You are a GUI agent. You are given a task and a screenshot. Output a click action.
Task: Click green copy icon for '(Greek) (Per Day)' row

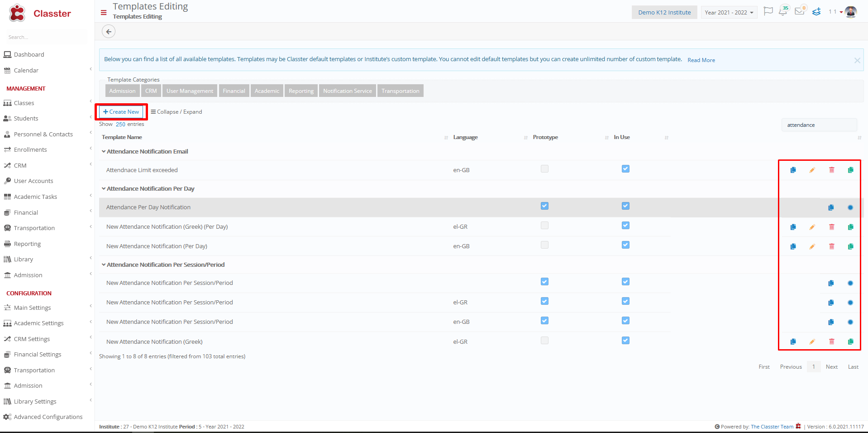850,227
